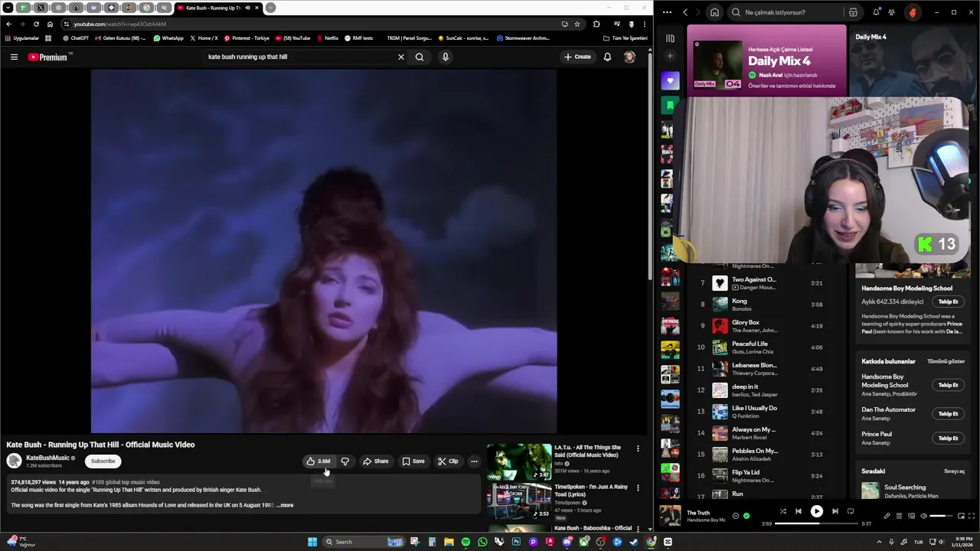Open the t.A.T.u. All The Things She Said thumbnail

pyautogui.click(x=519, y=461)
